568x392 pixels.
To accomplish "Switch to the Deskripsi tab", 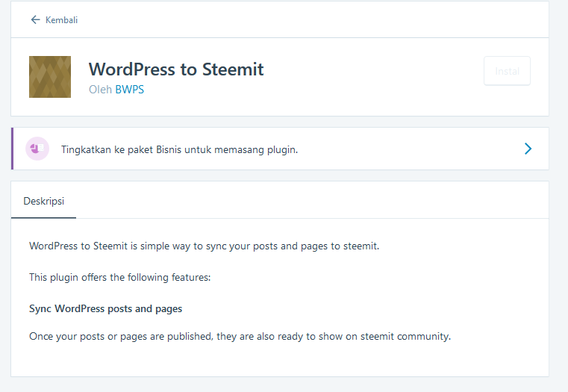I will (x=43, y=202).
